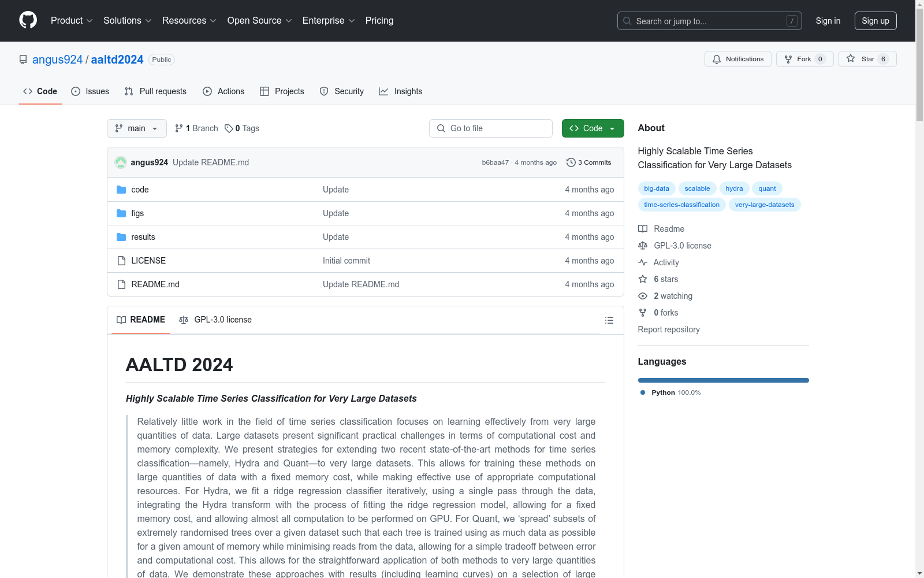Screen dimensions: 924x578
Task: Click the angus924 avatar in commit row
Action: (x=121, y=162)
